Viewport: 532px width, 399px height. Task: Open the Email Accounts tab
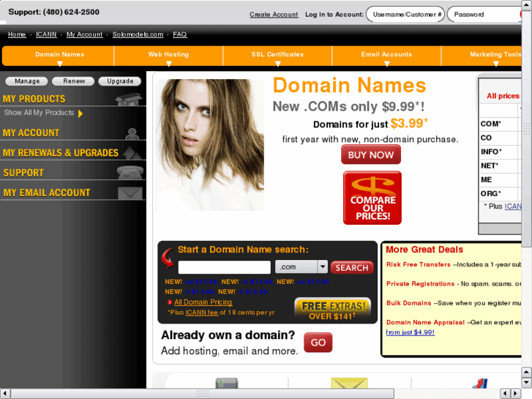386,56
